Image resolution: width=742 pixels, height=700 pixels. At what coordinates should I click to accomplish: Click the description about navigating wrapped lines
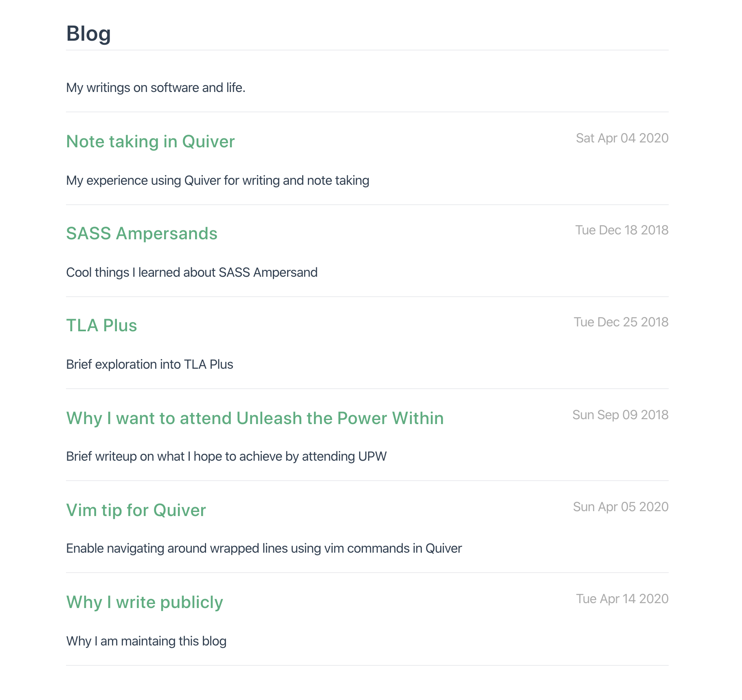tap(264, 549)
